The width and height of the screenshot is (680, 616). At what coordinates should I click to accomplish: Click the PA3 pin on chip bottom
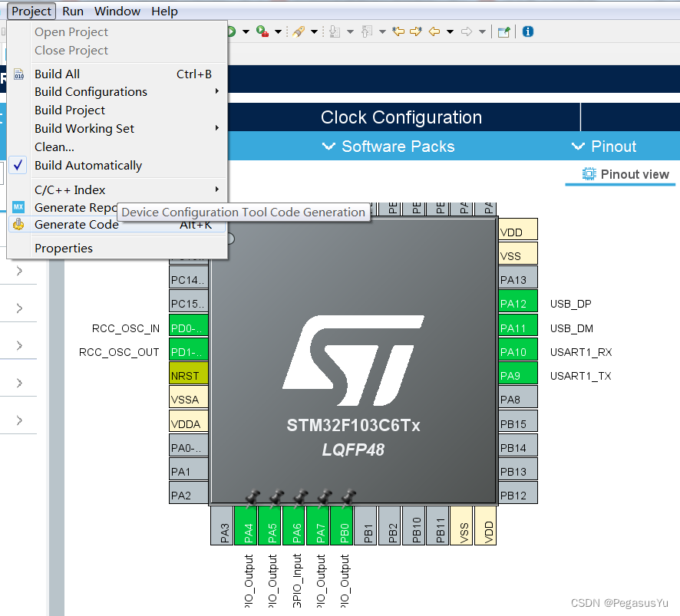point(222,525)
